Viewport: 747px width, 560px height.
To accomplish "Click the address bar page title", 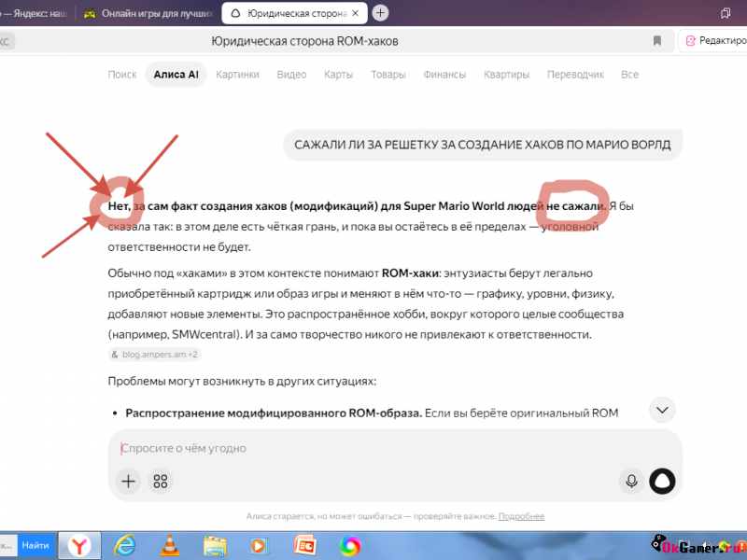I will click(x=305, y=41).
